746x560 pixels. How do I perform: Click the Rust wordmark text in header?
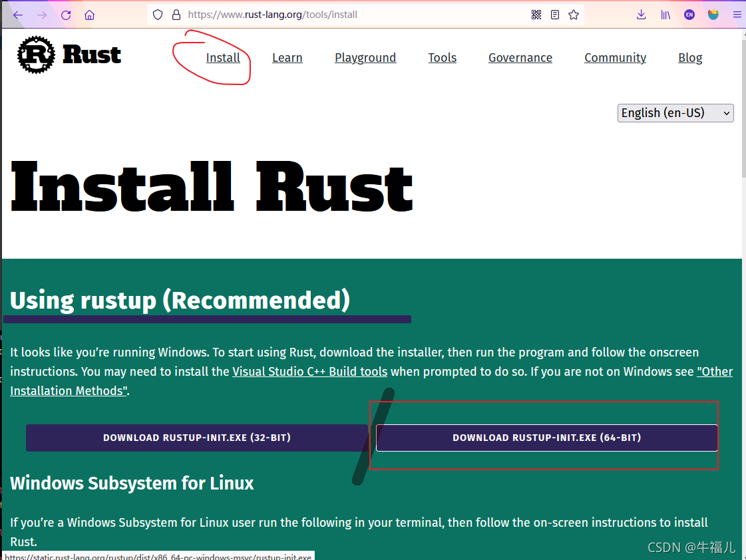coord(92,54)
